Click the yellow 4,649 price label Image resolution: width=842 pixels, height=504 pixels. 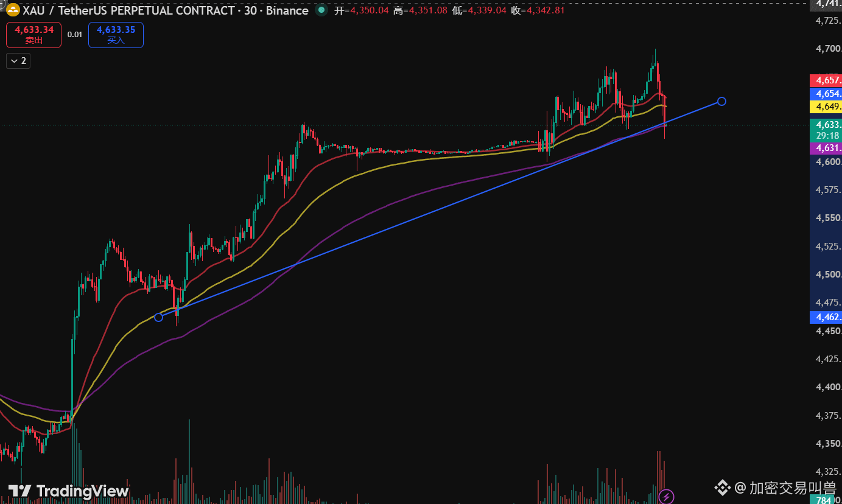[826, 107]
